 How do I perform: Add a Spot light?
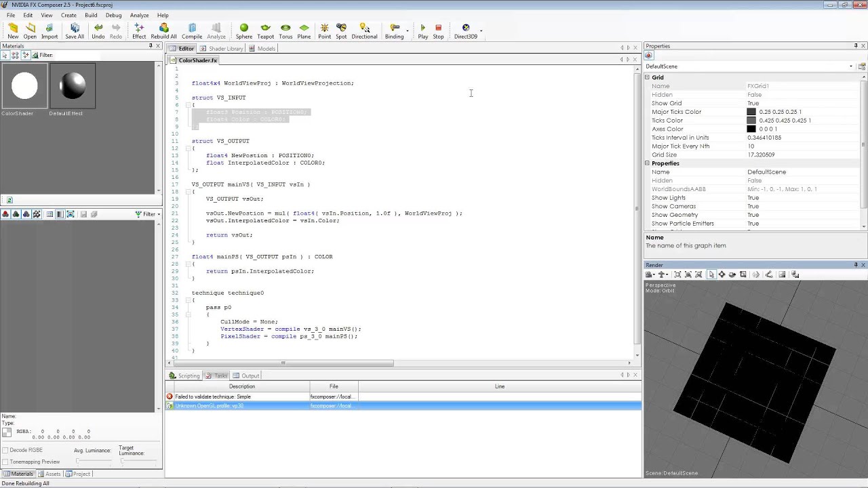click(x=341, y=31)
